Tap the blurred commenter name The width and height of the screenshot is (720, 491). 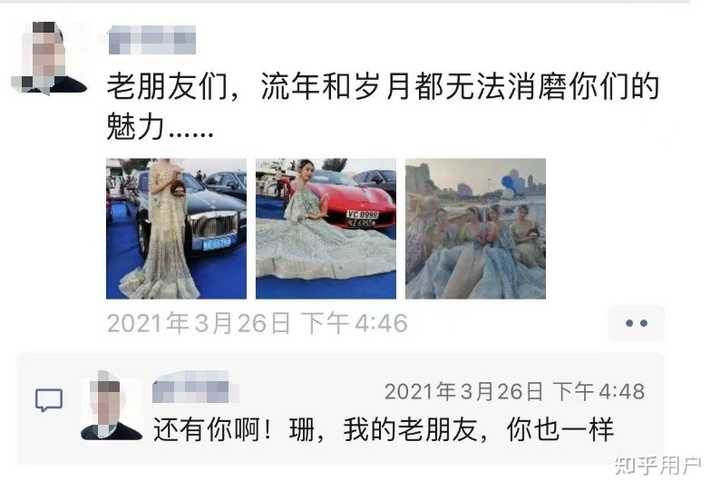coord(195,388)
